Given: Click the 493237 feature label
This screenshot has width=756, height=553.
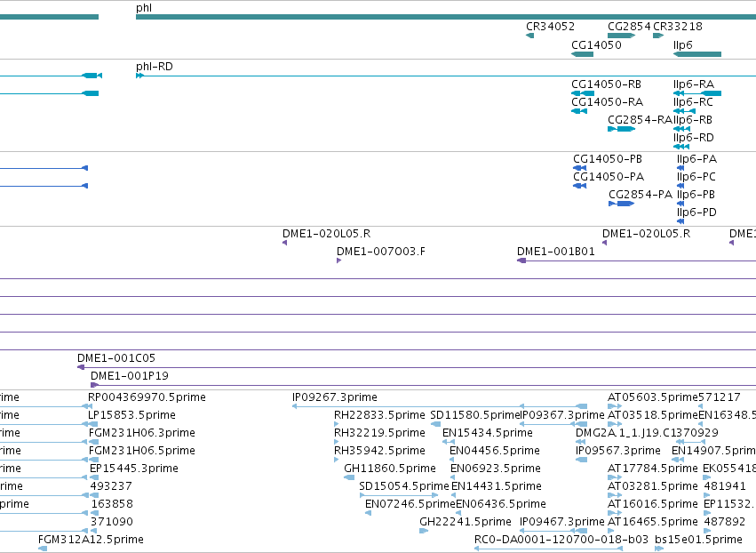Looking at the screenshot, I should [x=111, y=486].
